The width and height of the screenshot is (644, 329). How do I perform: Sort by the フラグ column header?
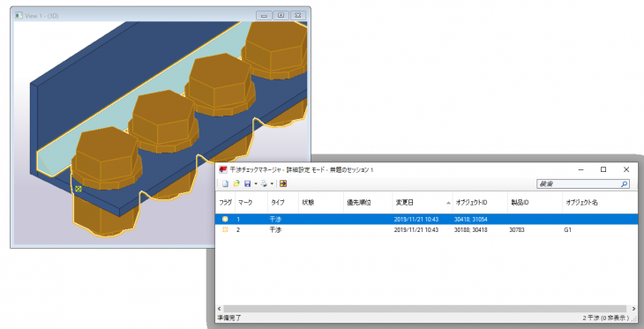point(226,203)
